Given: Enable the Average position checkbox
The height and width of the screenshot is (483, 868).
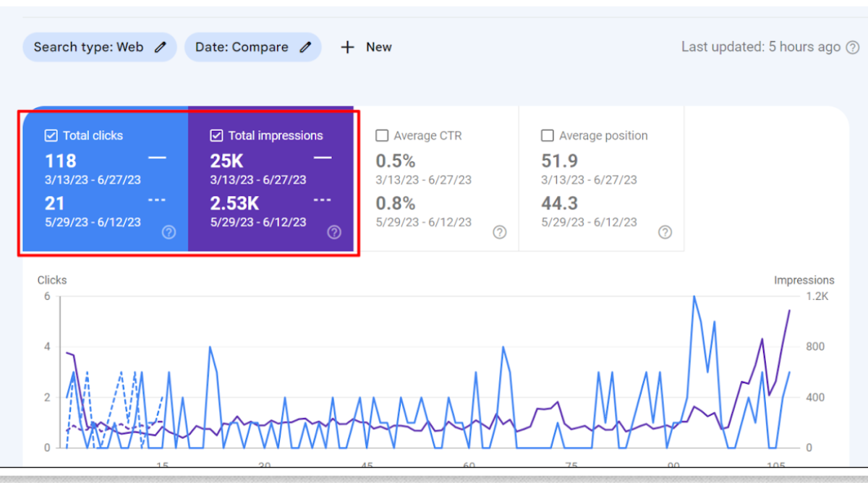Looking at the screenshot, I should (548, 135).
